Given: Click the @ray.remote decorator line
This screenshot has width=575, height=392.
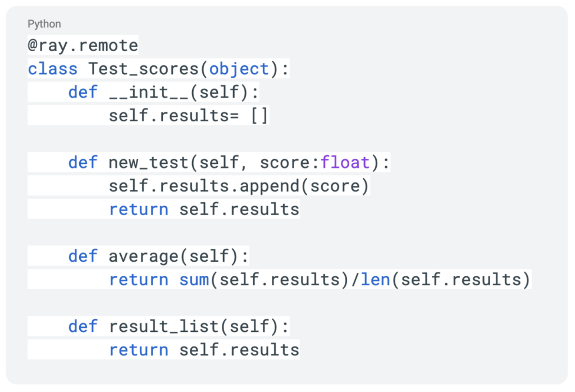Looking at the screenshot, I should [83, 45].
